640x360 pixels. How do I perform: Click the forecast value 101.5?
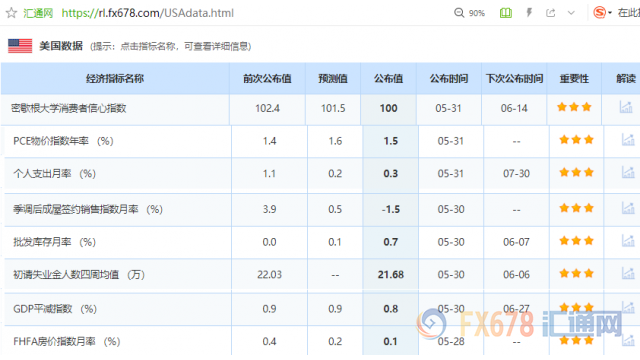[x=333, y=108]
